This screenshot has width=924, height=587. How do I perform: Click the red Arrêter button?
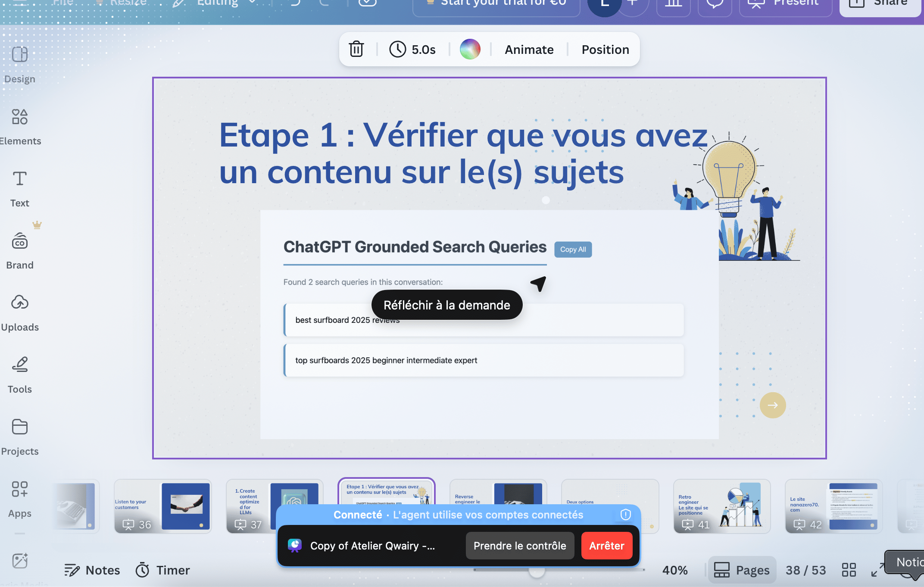pyautogui.click(x=606, y=546)
